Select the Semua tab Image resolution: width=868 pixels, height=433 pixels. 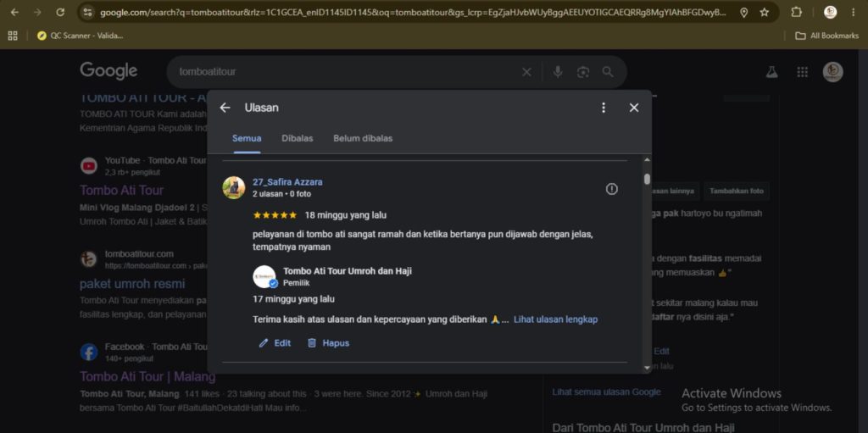tap(247, 138)
